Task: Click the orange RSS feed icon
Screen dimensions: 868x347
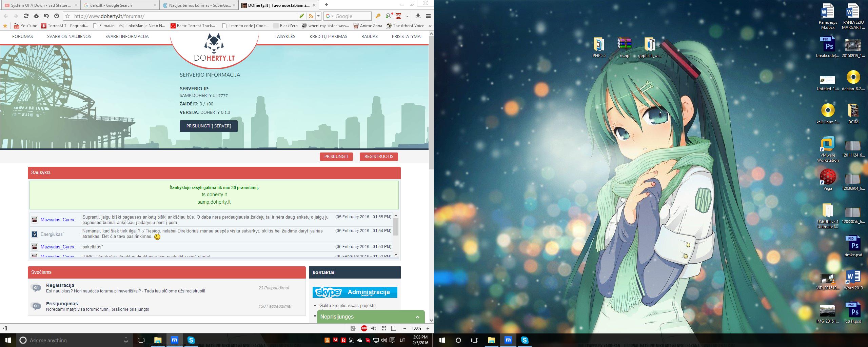Action: pos(311,16)
